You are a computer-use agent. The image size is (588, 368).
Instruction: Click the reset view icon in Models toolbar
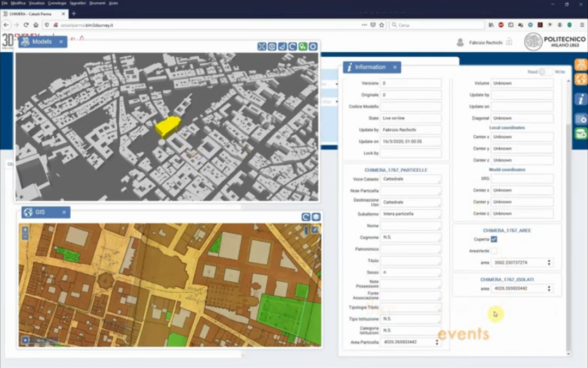click(292, 46)
